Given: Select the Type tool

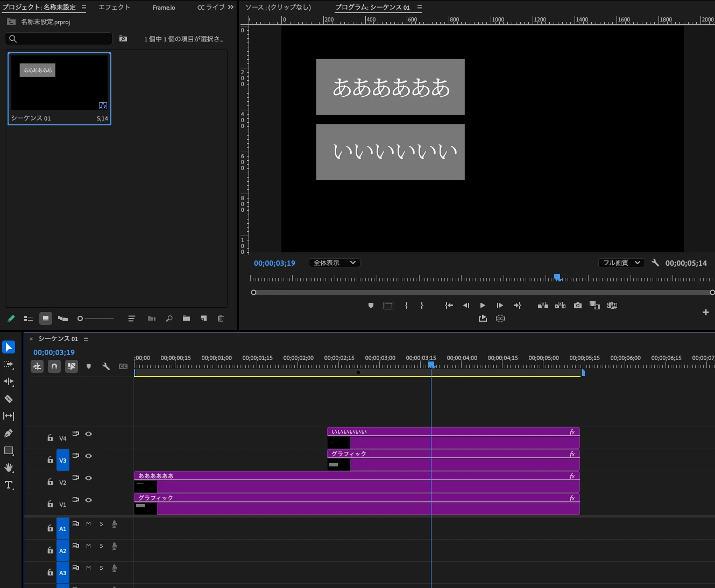Looking at the screenshot, I should click(9, 485).
